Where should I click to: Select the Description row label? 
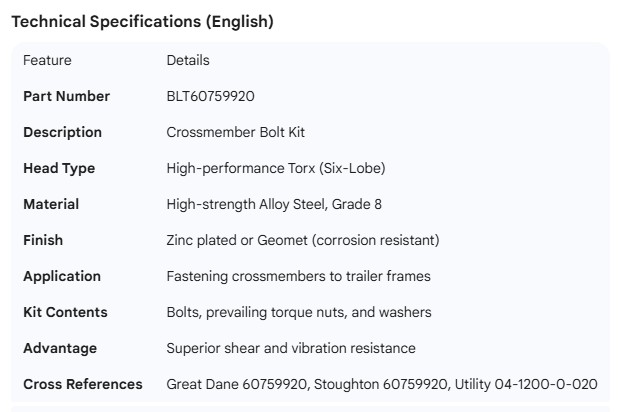tap(63, 132)
